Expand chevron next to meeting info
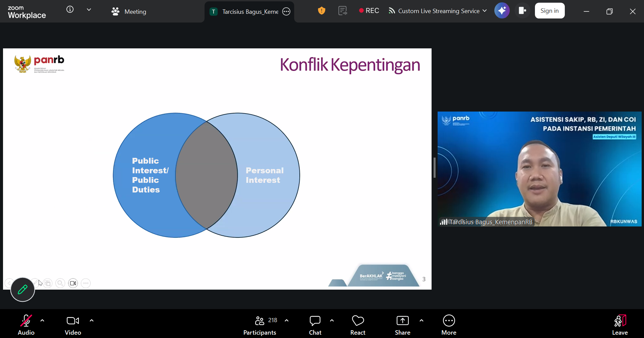Viewport: 644px width, 338px height. tap(89, 10)
